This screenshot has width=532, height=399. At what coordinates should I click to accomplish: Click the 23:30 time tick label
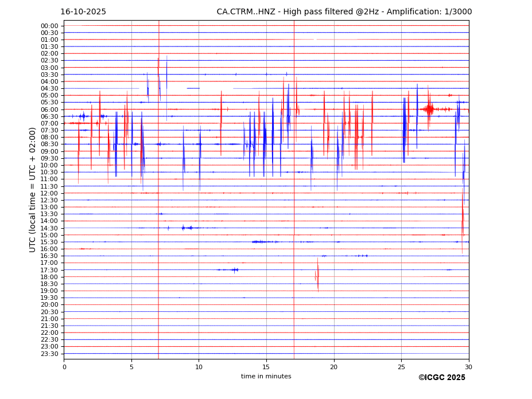[x=49, y=354]
